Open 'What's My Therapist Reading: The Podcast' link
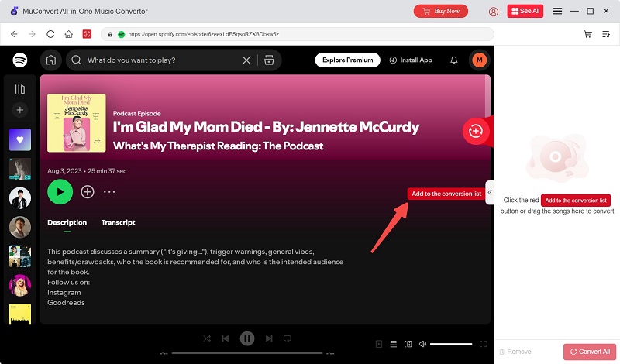Image resolution: width=620 pixels, height=364 pixels. [218, 146]
